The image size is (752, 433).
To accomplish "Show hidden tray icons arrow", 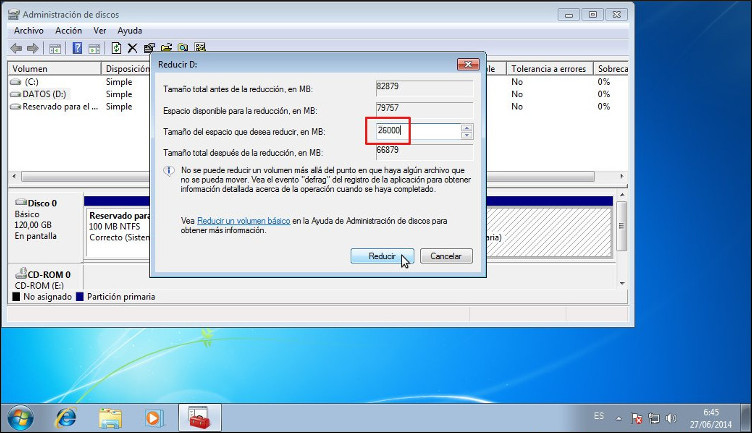I will [x=619, y=419].
